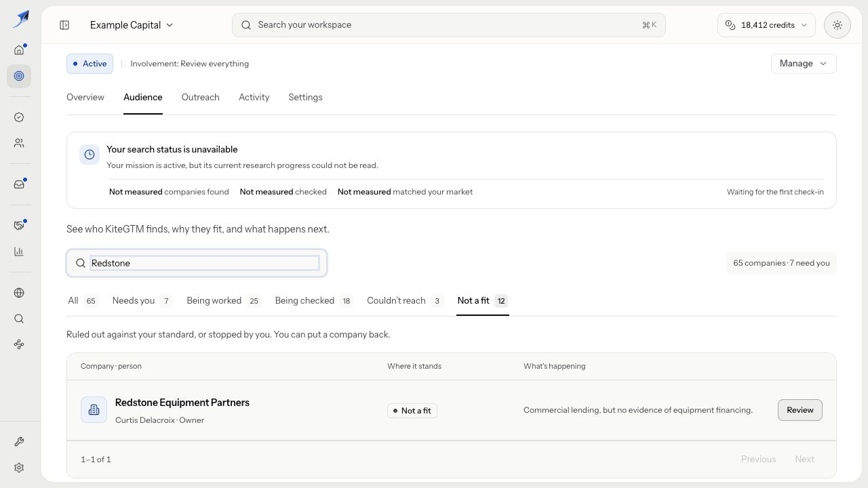
Task: Select the Needs you filter tab
Action: 142,301
